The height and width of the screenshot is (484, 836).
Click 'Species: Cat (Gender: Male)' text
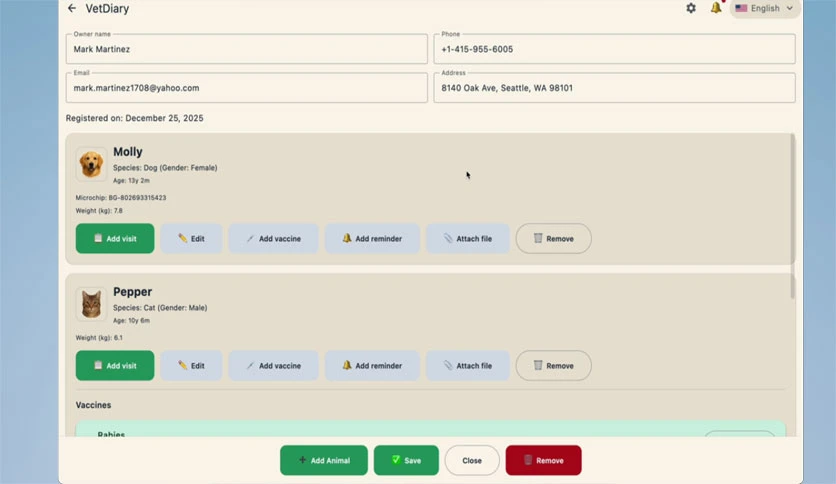(x=160, y=308)
